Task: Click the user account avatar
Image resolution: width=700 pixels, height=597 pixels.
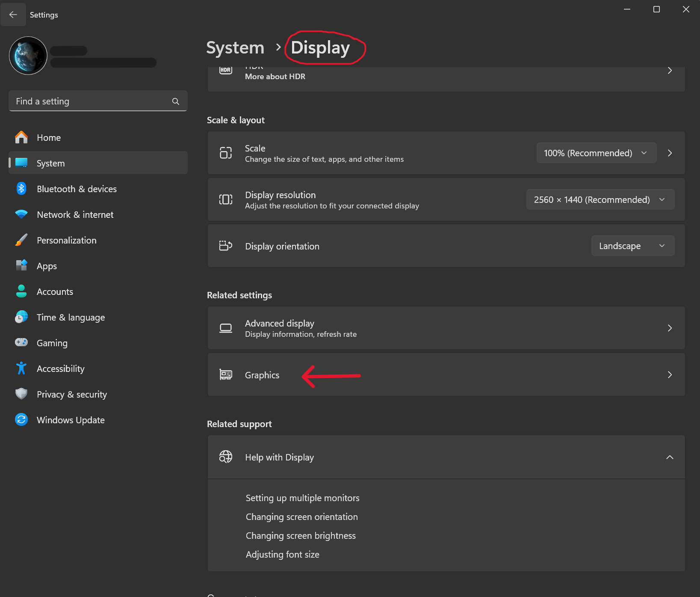Action: coord(27,55)
